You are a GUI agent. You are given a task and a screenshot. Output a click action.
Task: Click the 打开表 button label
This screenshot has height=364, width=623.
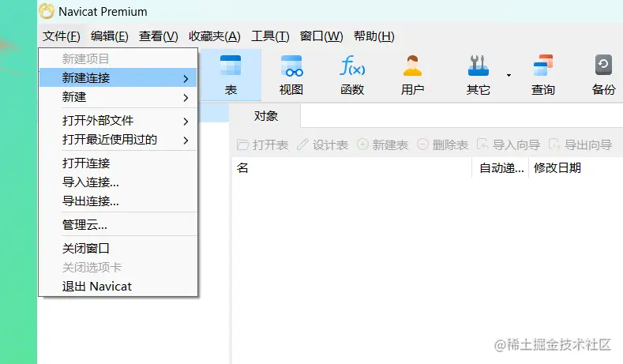(x=270, y=145)
